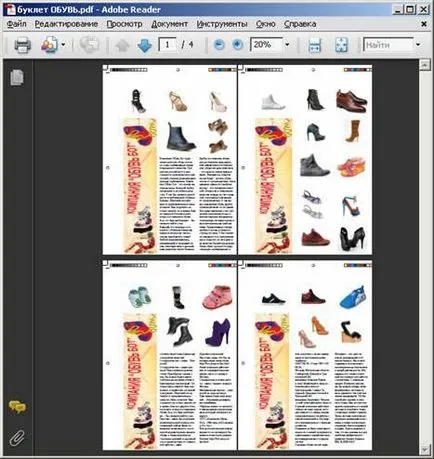Zoom in with the plus button
This screenshot has height=459, width=434.
[x=238, y=44]
